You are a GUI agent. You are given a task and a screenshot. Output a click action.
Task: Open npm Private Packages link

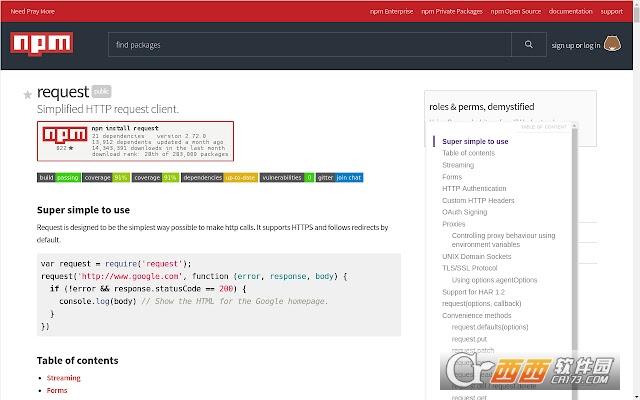(x=452, y=11)
